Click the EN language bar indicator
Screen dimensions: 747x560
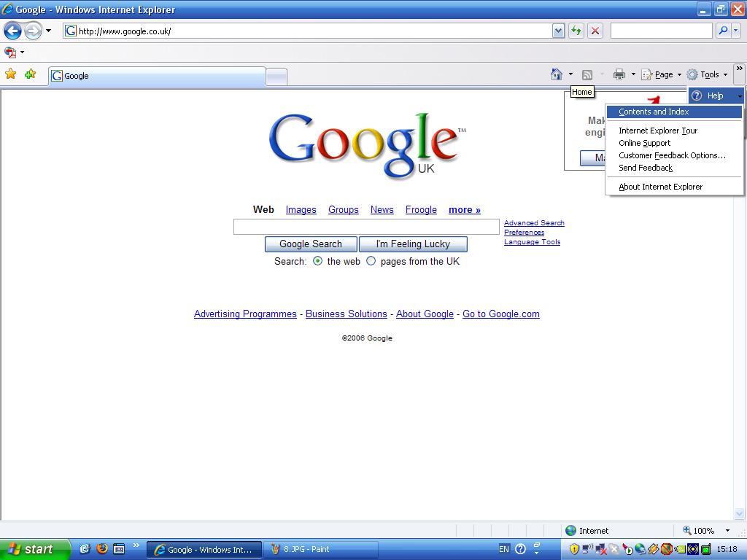503,549
